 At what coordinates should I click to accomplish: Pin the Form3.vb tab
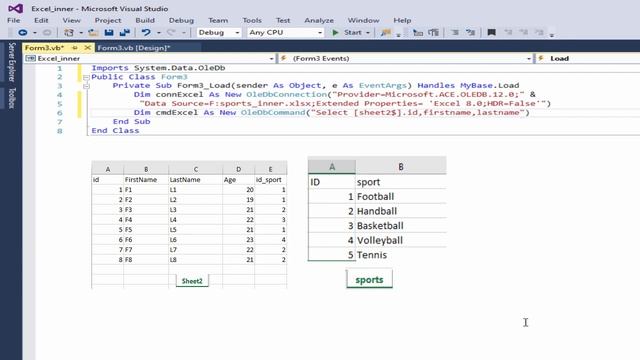click(75, 48)
